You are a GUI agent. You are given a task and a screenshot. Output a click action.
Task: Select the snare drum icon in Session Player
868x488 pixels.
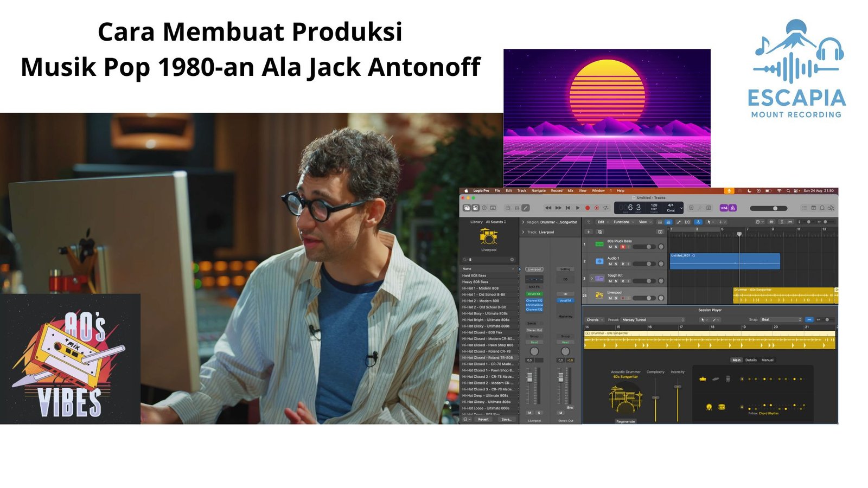(x=722, y=407)
